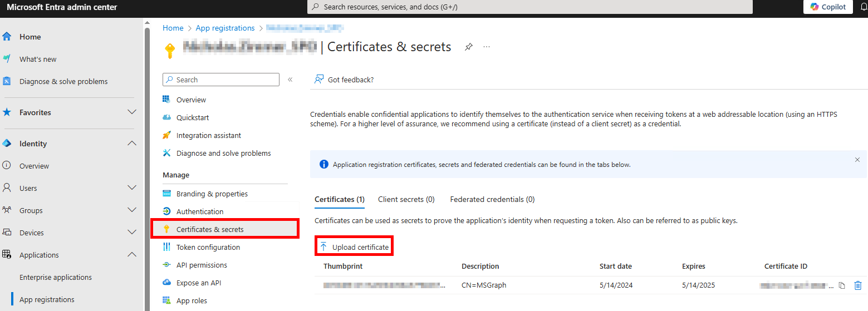Switch to the Federated credentials tab
This screenshot has width=868, height=311.
492,199
